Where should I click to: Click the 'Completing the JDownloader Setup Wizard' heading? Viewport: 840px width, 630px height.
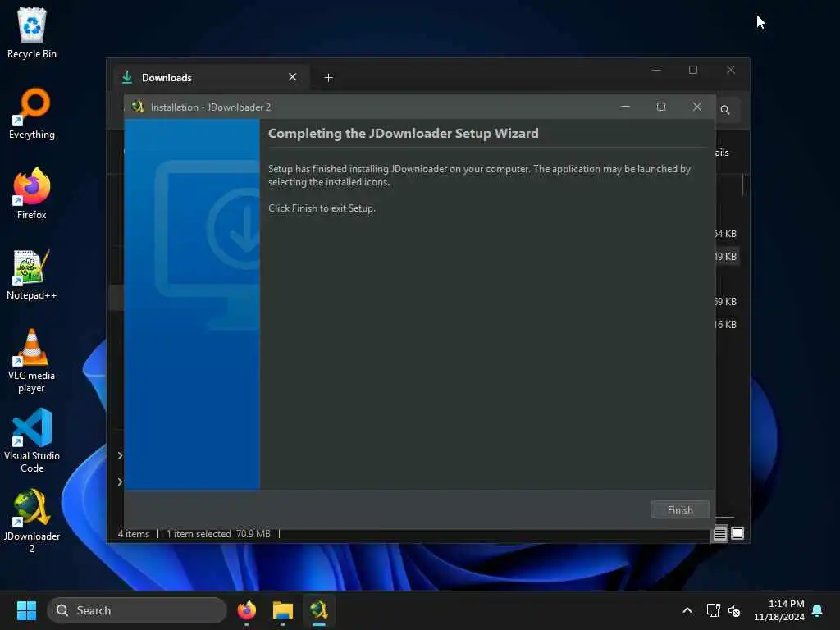tap(404, 134)
